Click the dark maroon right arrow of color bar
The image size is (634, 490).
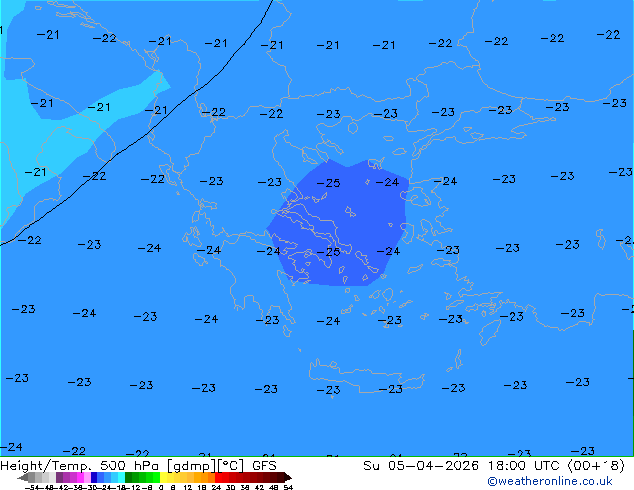pos(288,478)
